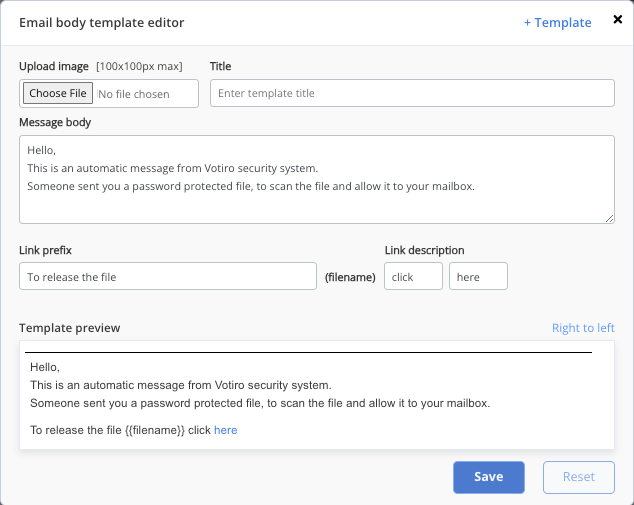Focus the Link prefix input field

coord(168,276)
